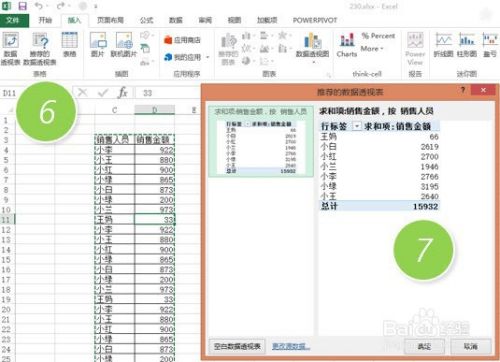Switch to the Insert (插入) tab
Screen dimensions: 500x362
74,20
